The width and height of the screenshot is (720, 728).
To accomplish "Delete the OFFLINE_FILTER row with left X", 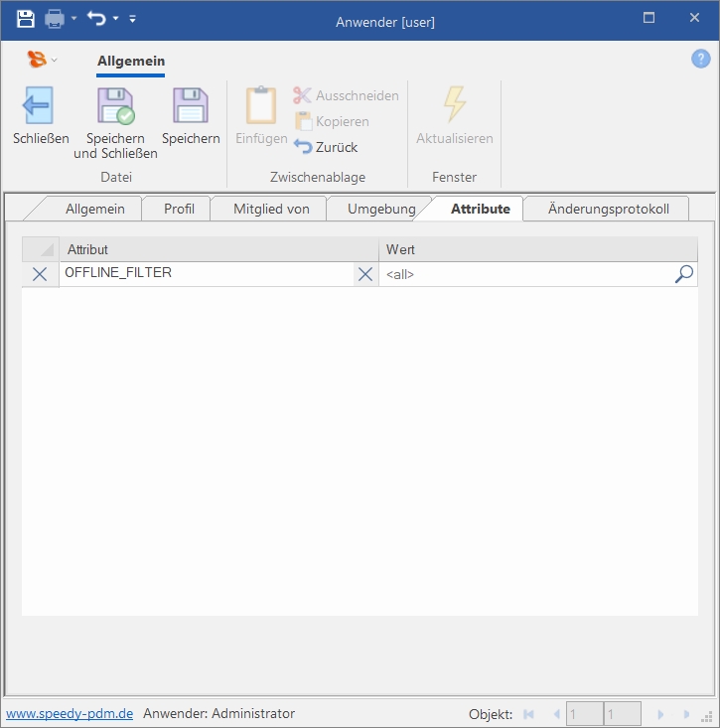I will pyautogui.click(x=40, y=275).
